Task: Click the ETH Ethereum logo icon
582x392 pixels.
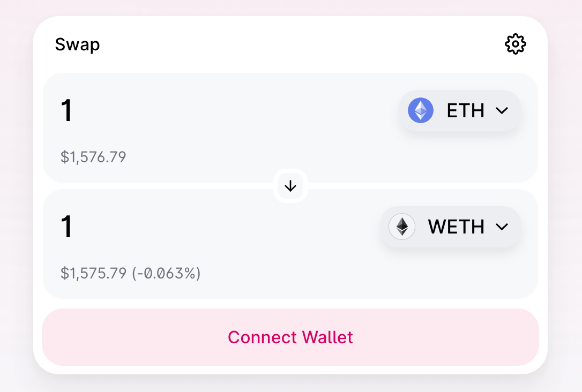Action: [x=421, y=110]
